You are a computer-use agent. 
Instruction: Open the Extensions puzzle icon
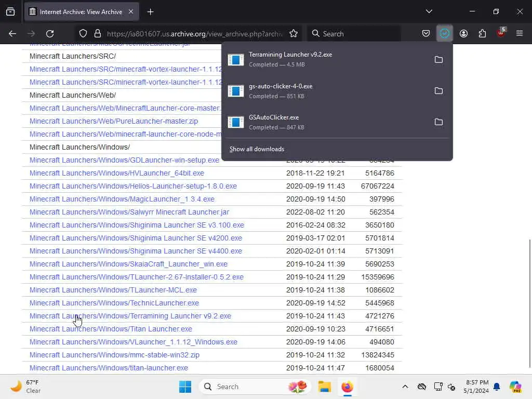482,34
